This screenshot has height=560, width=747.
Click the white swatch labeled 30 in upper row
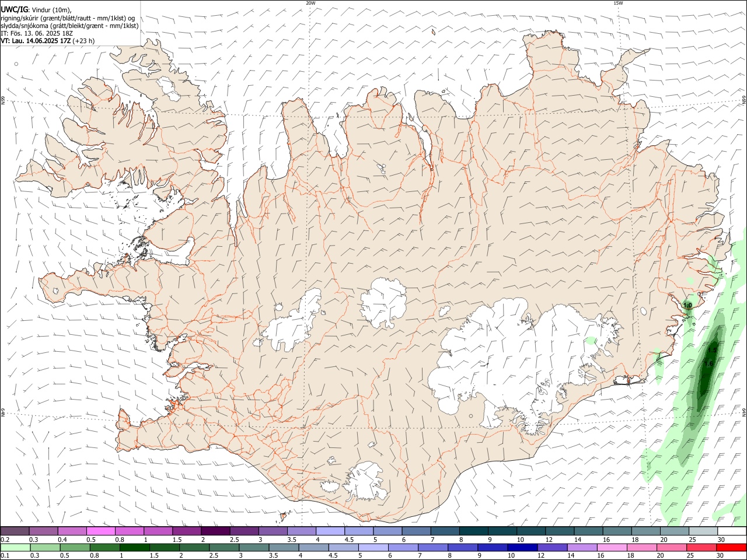click(732, 531)
